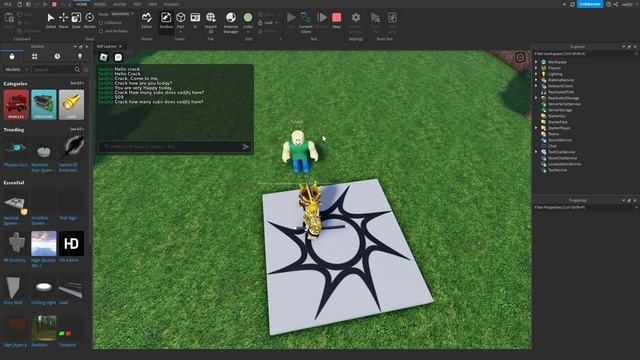Open the Lock tool in Edit group
The image size is (640, 360).
click(267, 22)
